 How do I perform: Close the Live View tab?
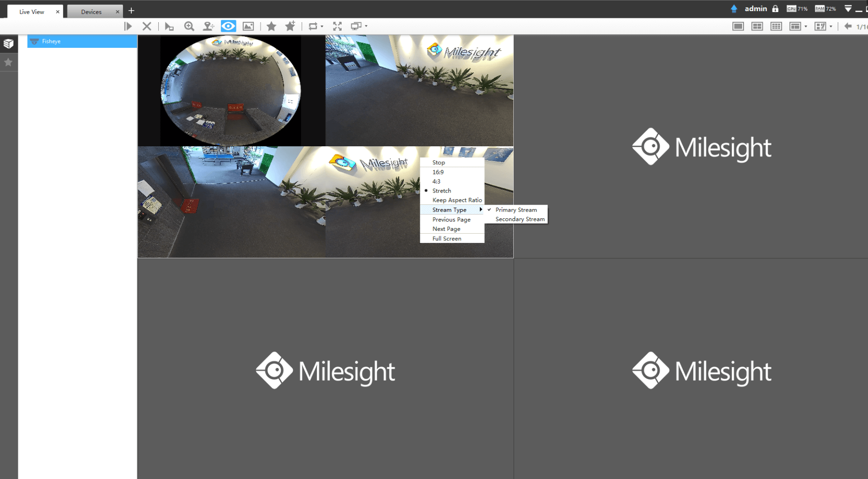pyautogui.click(x=58, y=12)
